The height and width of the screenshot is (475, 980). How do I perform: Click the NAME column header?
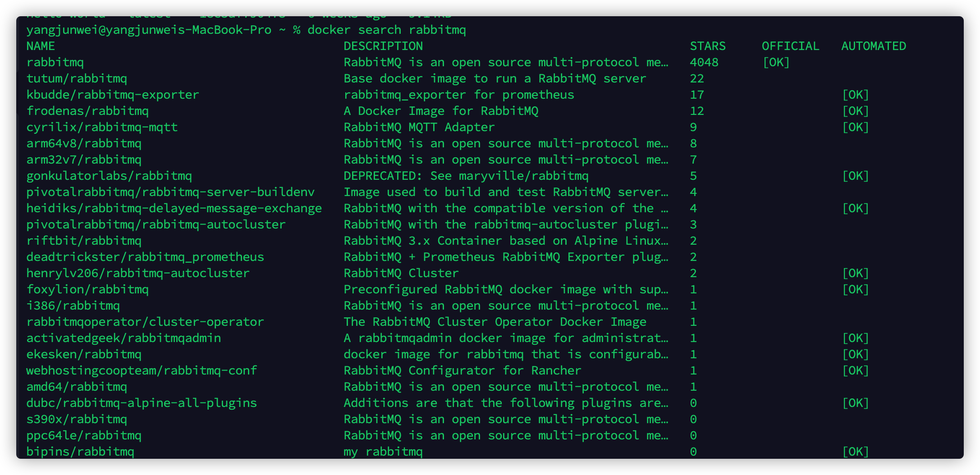pyautogui.click(x=41, y=46)
